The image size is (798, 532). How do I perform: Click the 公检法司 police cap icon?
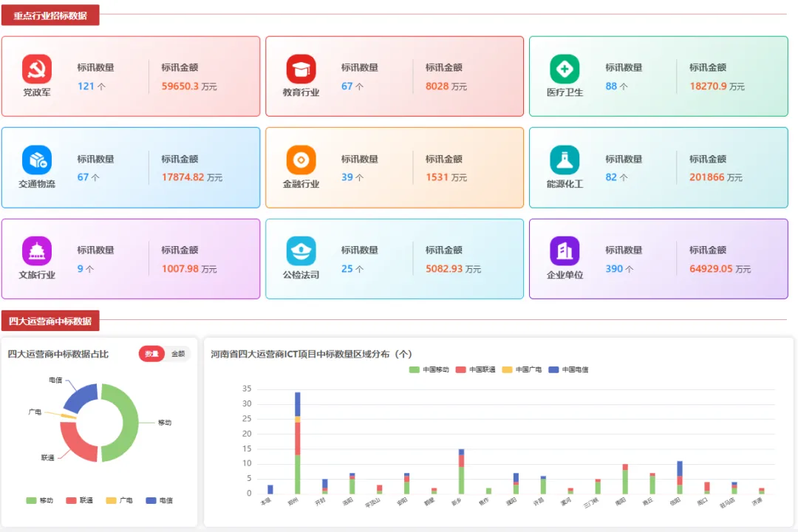point(301,251)
